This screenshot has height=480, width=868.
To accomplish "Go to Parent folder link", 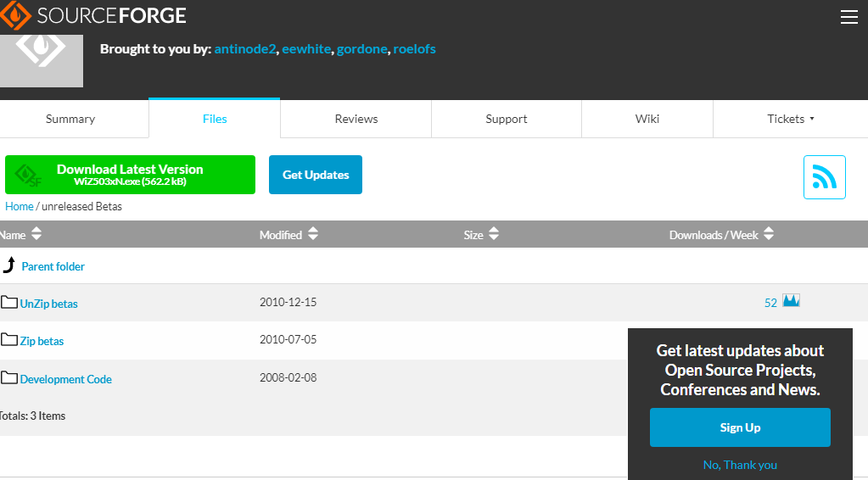I will [x=53, y=266].
